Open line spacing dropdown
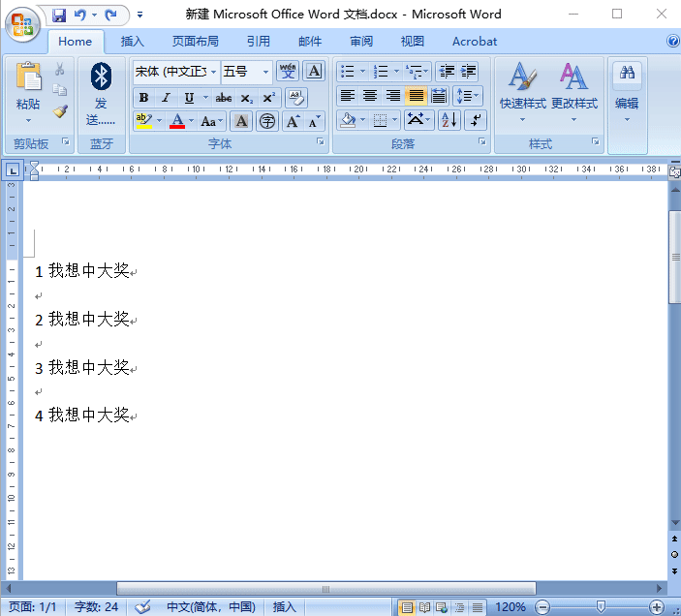681x616 pixels. [468, 96]
